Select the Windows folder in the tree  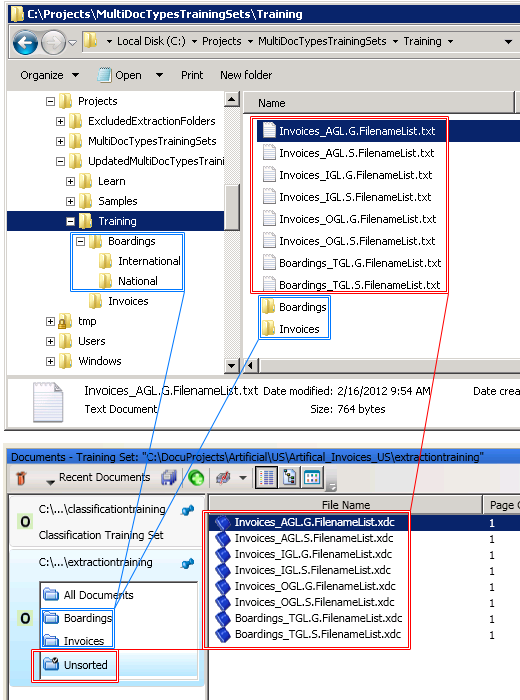[100, 361]
